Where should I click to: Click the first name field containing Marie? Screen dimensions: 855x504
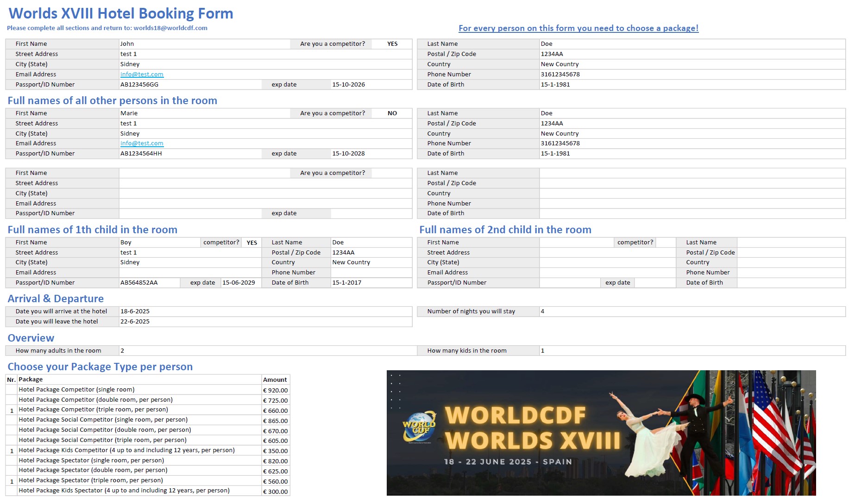coord(204,113)
